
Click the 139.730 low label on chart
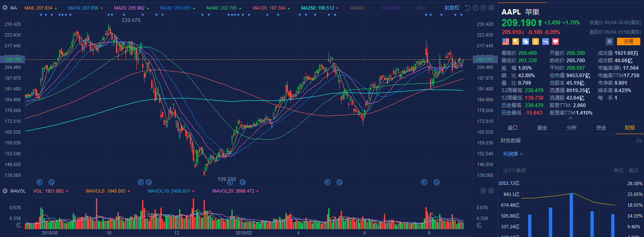tap(227, 179)
